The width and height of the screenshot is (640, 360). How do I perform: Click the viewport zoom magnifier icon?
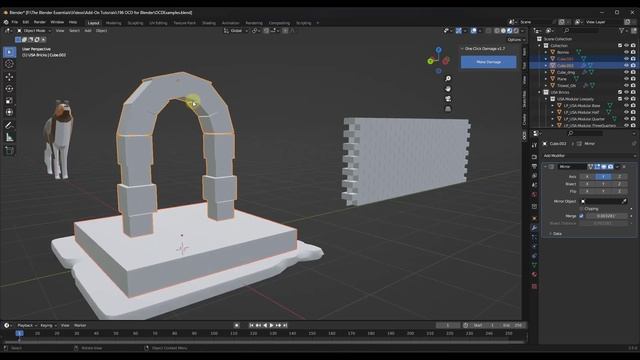point(448,78)
